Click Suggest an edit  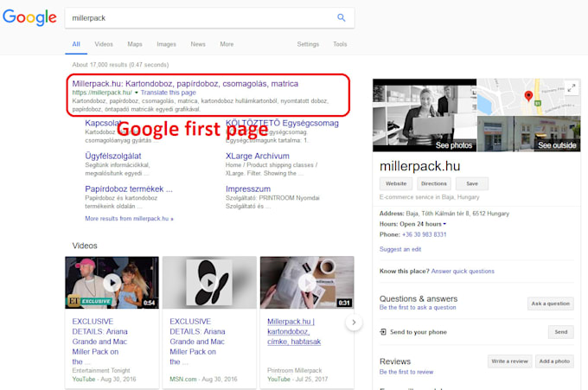[400, 249]
